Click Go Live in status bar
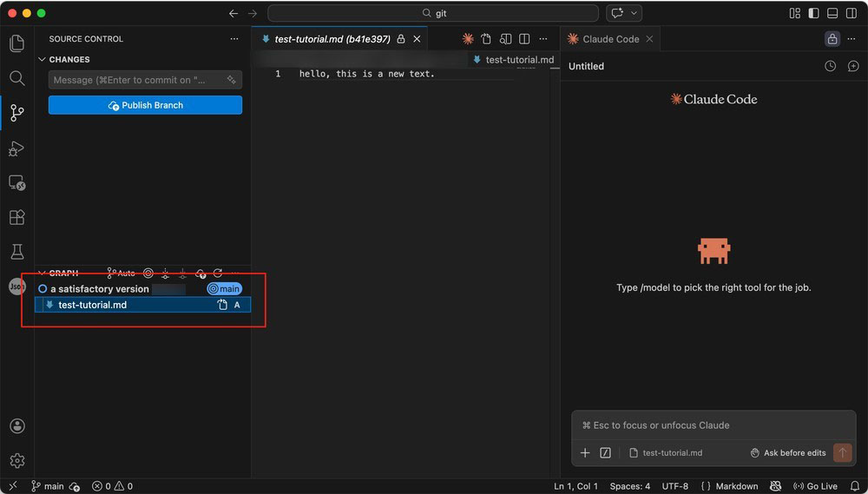This screenshot has width=868, height=494. pyautogui.click(x=815, y=486)
